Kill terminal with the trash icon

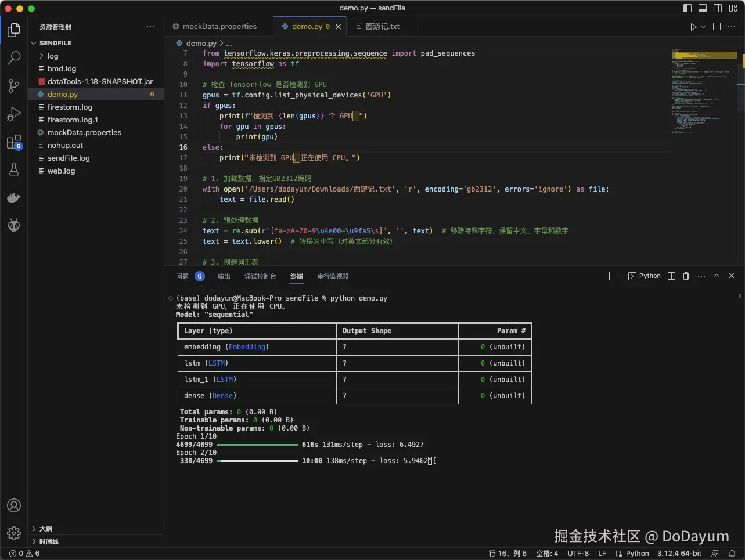[686, 276]
